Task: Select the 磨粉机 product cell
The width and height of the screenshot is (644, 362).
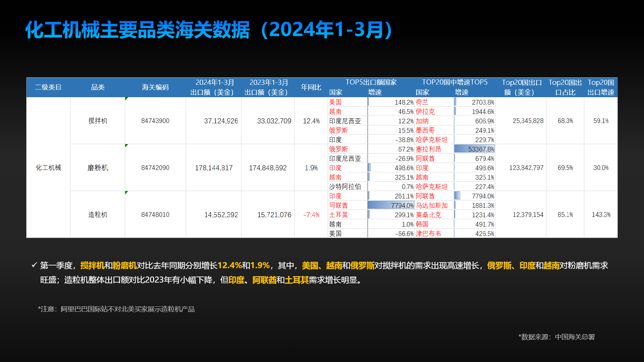Action: point(98,168)
